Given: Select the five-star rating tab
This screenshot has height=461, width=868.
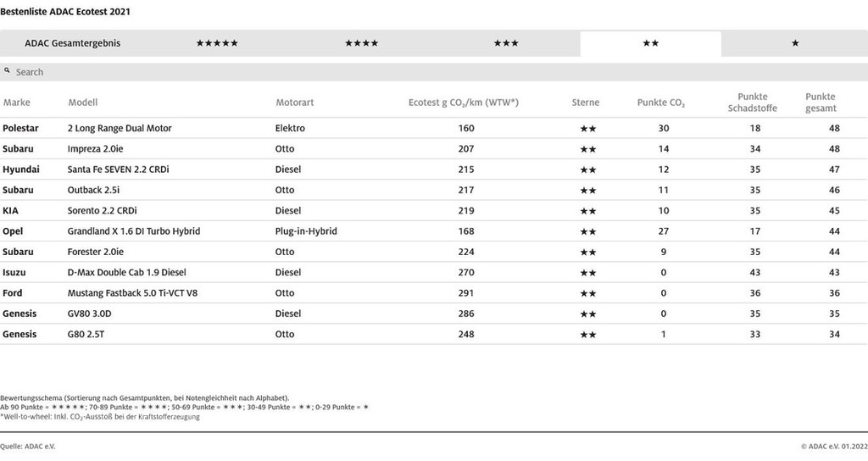Looking at the screenshot, I should click(217, 43).
